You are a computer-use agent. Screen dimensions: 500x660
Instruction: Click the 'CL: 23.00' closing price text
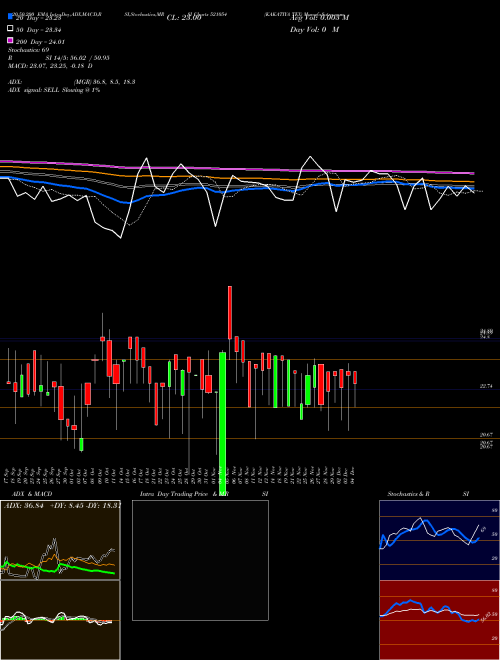(184, 18)
